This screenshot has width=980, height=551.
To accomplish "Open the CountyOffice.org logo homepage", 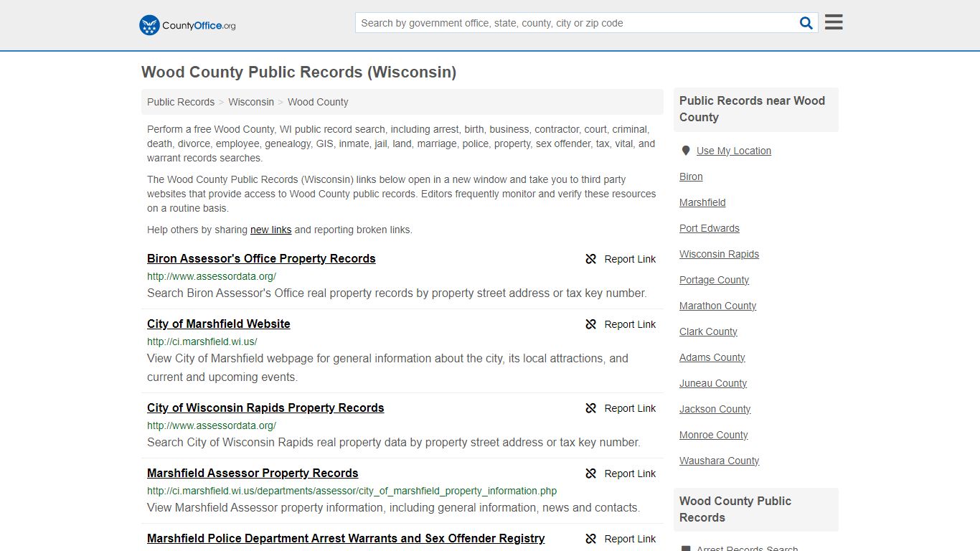I will tap(187, 25).
